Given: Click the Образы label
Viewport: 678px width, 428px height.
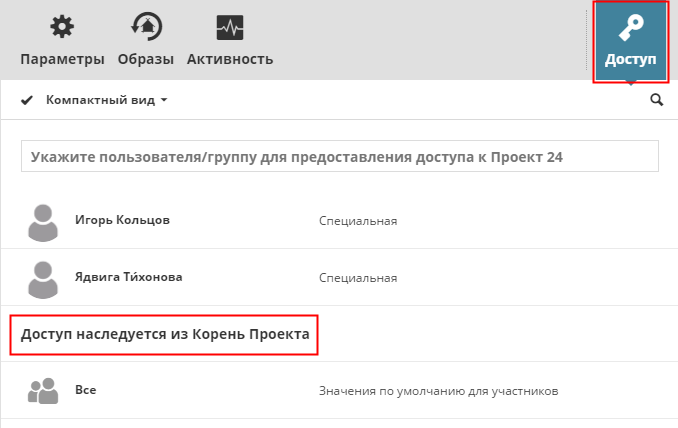Looking at the screenshot, I should (146, 59).
